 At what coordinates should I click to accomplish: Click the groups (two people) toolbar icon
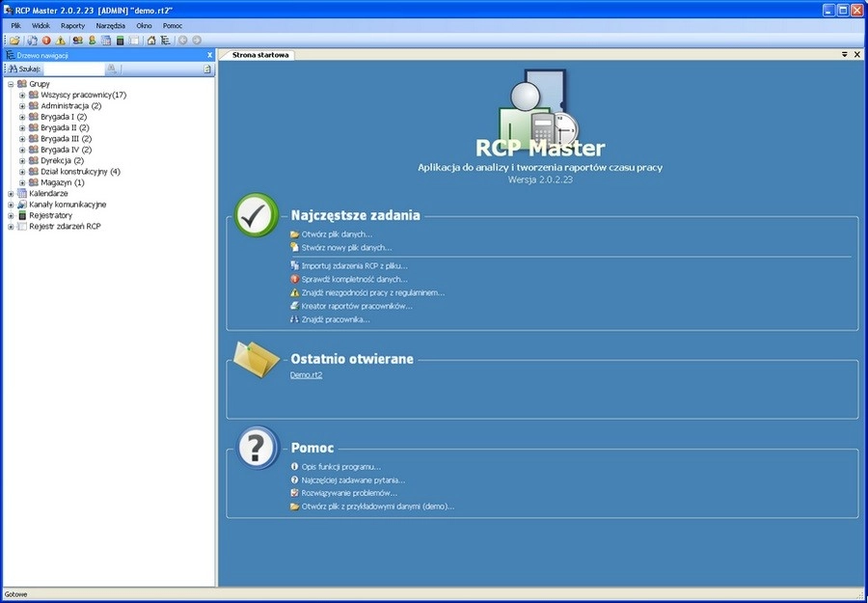[78, 41]
